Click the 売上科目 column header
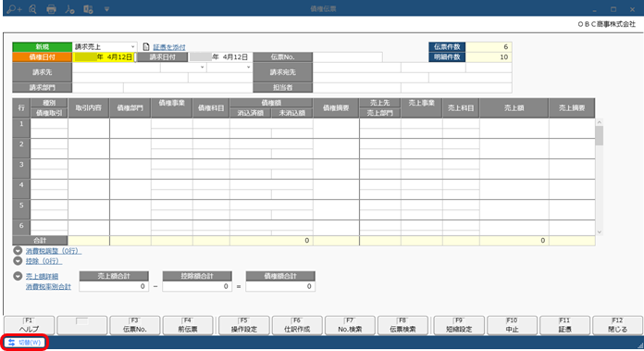The width and height of the screenshot is (644, 351). tap(461, 108)
